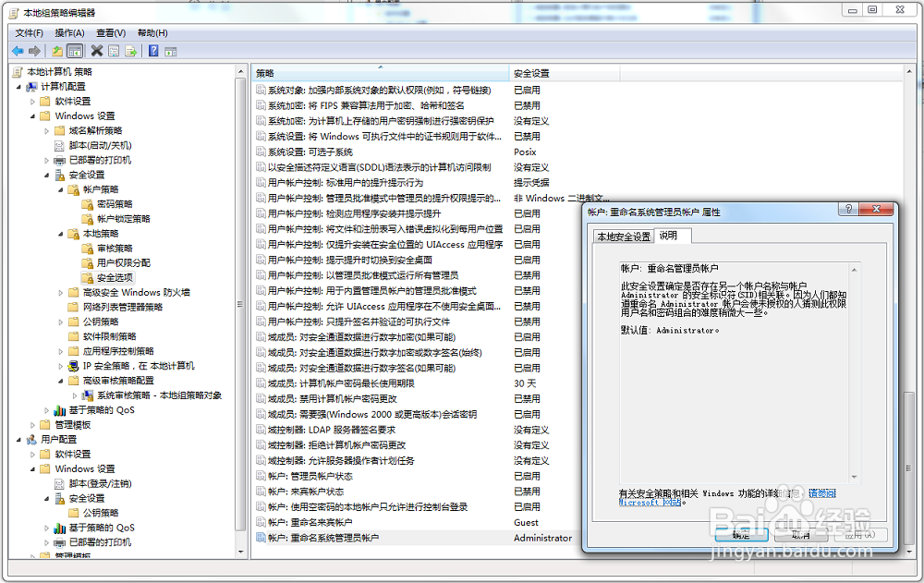
Task: Click the Back navigation arrow
Action: (18, 50)
